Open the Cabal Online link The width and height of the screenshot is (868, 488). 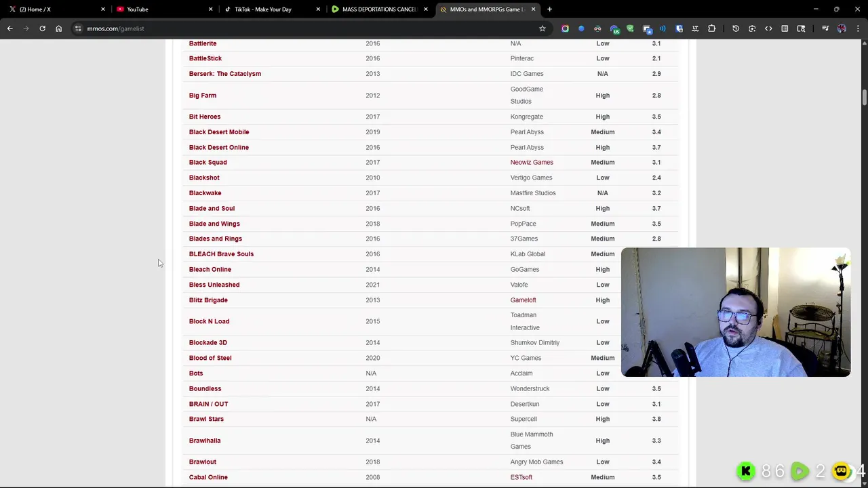point(208,477)
